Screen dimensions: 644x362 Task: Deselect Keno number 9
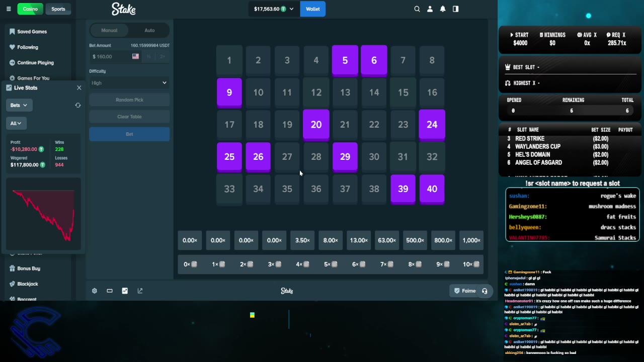point(229,93)
